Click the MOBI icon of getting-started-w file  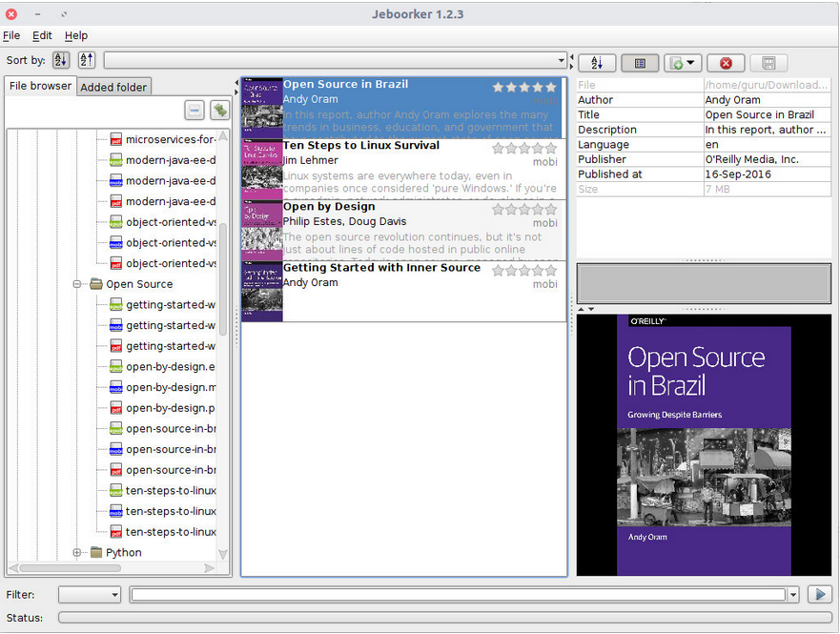[x=115, y=325]
